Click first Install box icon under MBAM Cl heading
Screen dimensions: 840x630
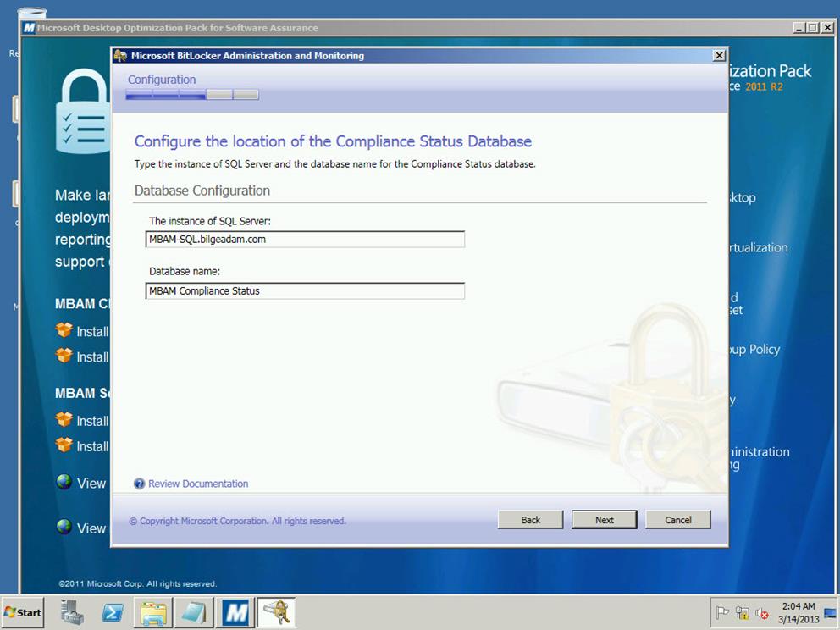pos(64,330)
